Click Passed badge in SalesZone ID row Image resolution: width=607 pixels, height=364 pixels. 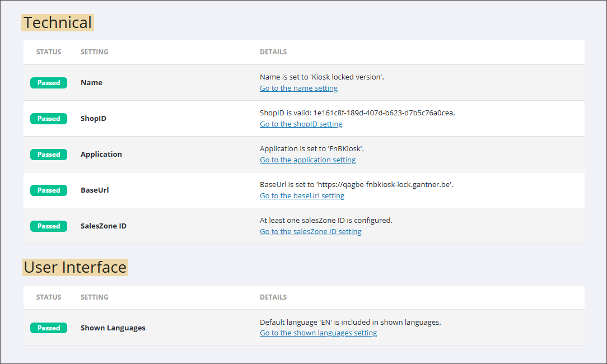[x=49, y=226]
